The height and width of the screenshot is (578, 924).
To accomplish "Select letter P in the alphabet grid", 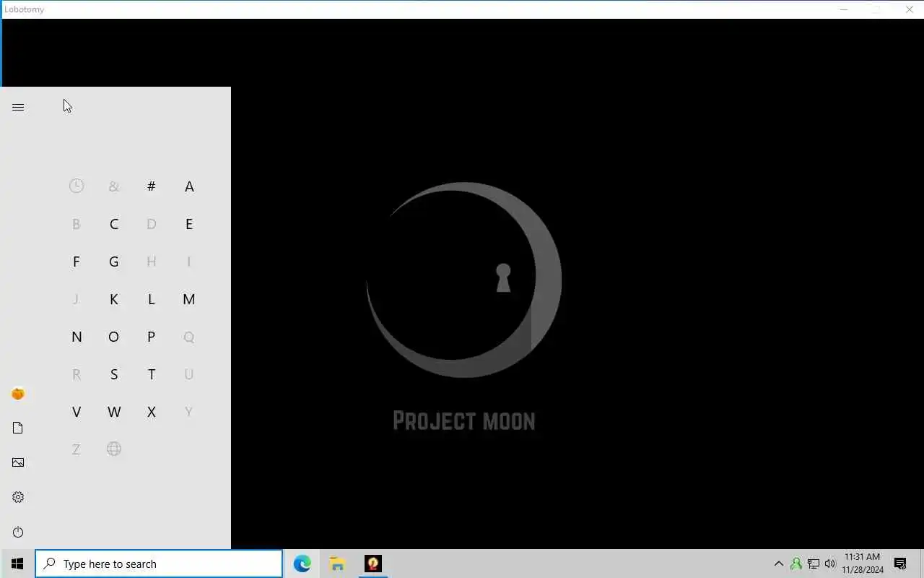I will [152, 337].
